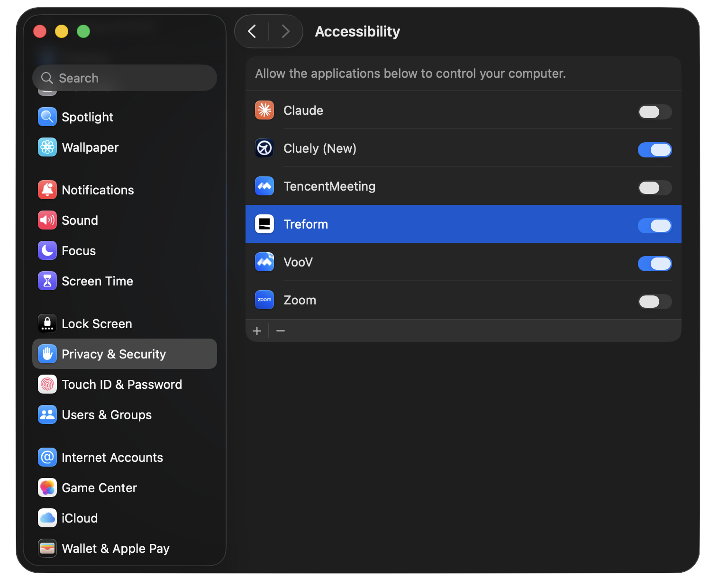The width and height of the screenshot is (728, 588).
Task: Remove selected app with the minus button
Action: [281, 331]
